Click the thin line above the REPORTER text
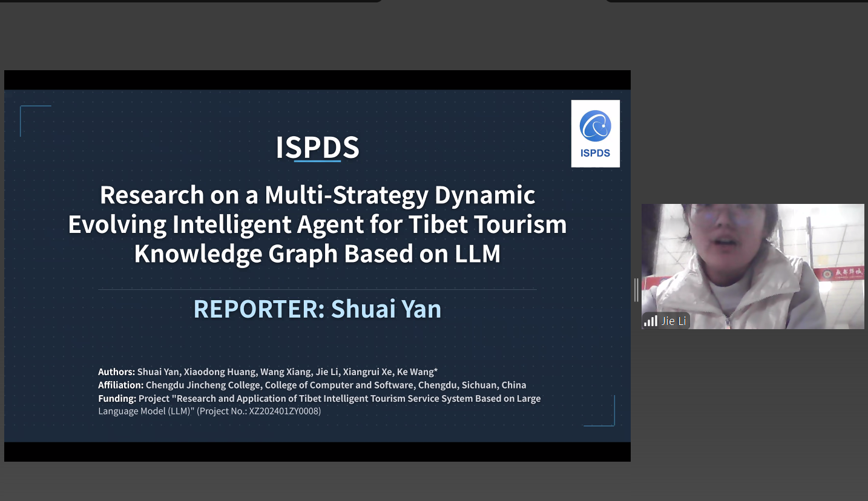 pyautogui.click(x=317, y=289)
